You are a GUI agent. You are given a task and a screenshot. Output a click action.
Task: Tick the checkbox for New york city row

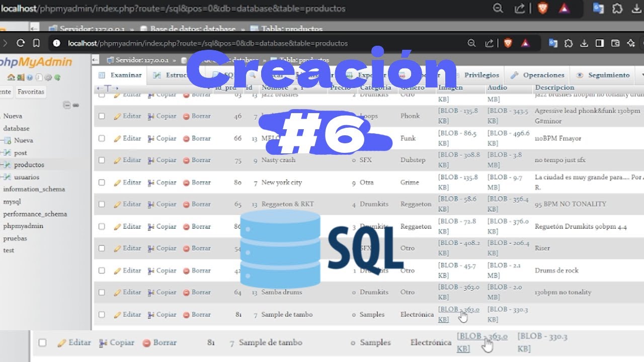[x=102, y=183]
